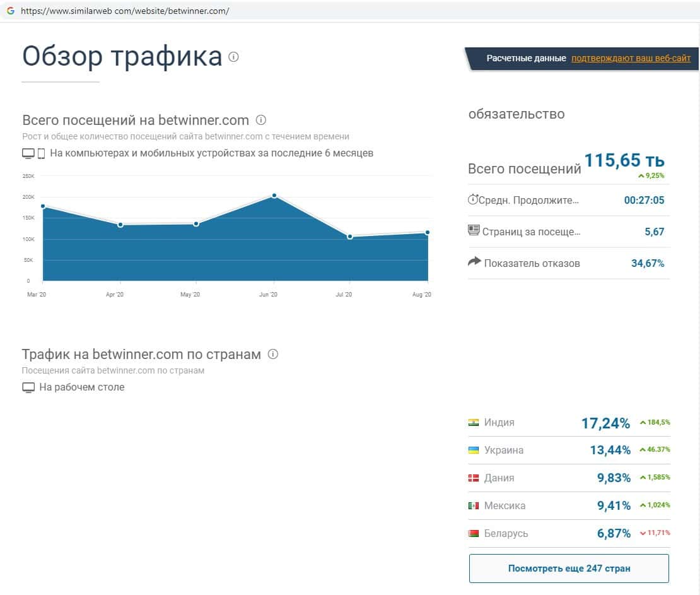Image resolution: width=700 pixels, height=595 pixels.
Task: Select the Jul '20 chart data point
Action: [350, 237]
